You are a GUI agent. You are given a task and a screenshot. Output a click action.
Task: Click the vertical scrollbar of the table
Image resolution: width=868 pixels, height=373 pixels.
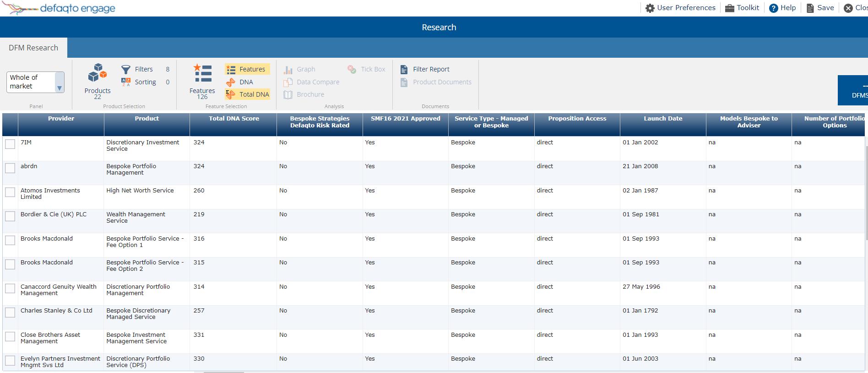coord(866,192)
